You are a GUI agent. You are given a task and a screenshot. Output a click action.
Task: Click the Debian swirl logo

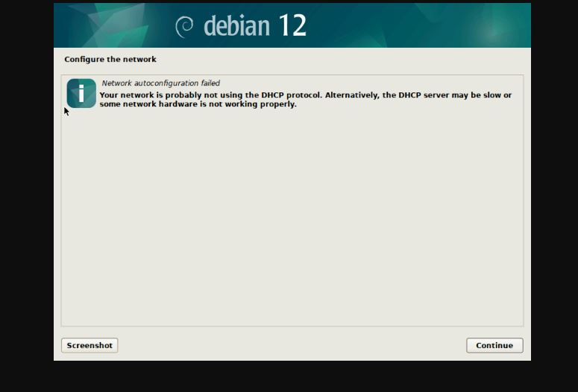point(184,27)
